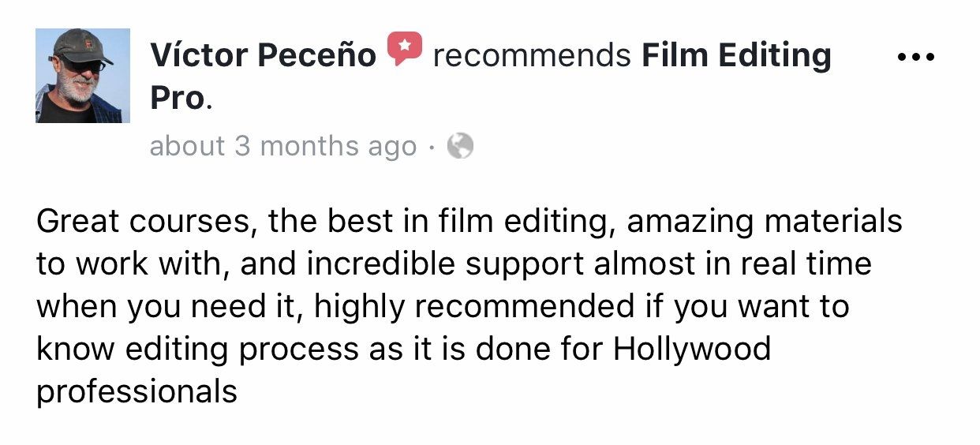The image size is (980, 445).
Task: Click the phrase "amazing materials" in review
Action: click(x=764, y=222)
